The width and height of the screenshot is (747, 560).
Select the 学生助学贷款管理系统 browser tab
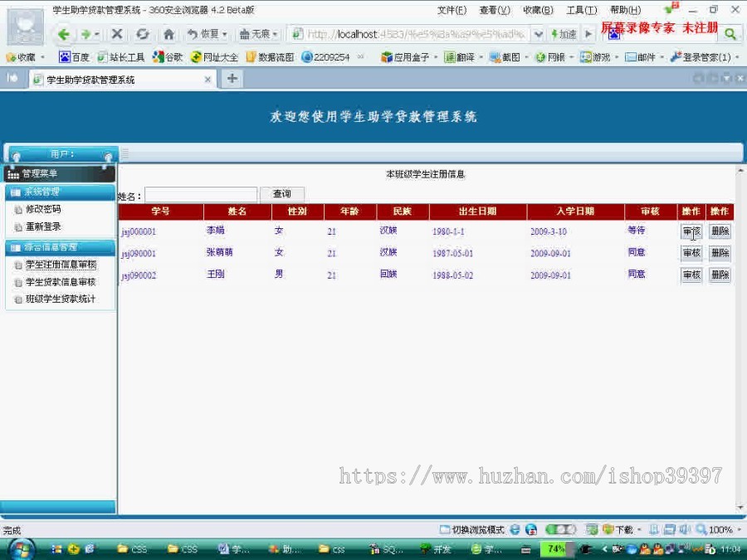pos(122,80)
